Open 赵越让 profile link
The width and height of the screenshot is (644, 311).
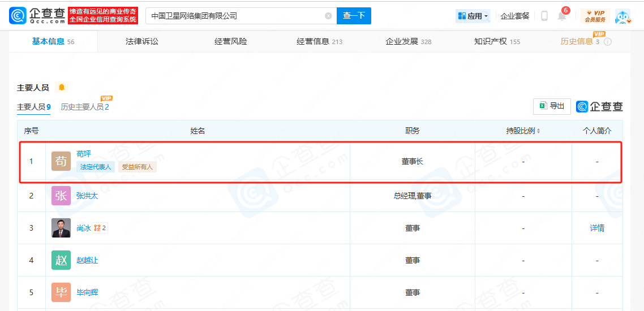click(x=88, y=260)
